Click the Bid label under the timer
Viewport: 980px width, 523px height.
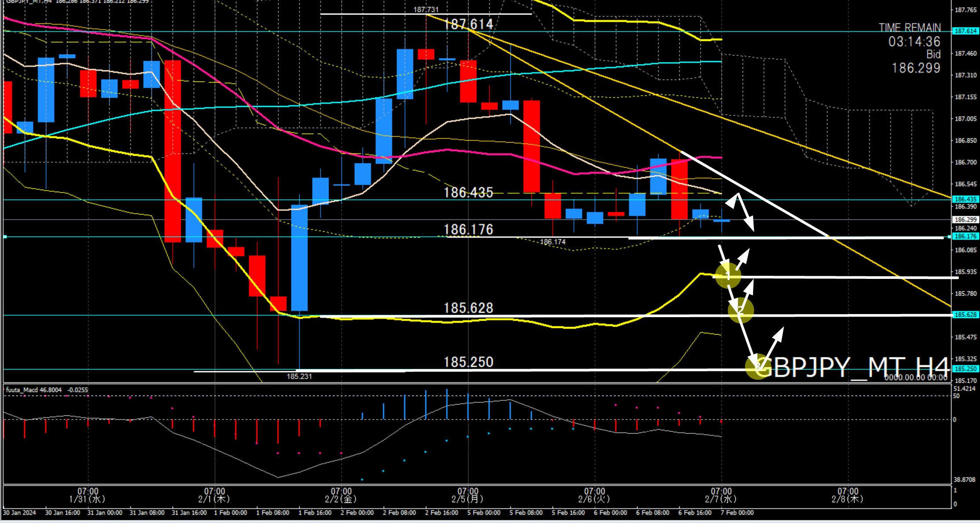pos(933,55)
